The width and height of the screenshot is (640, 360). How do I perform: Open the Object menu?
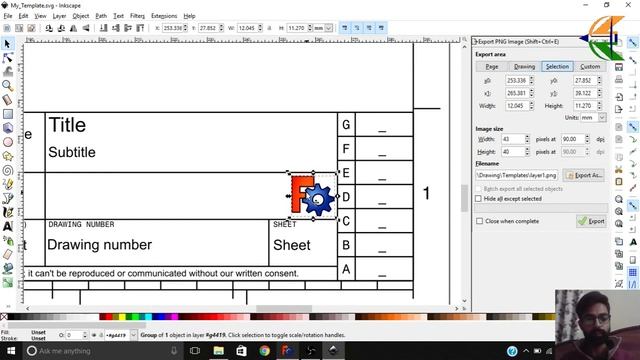80,16
